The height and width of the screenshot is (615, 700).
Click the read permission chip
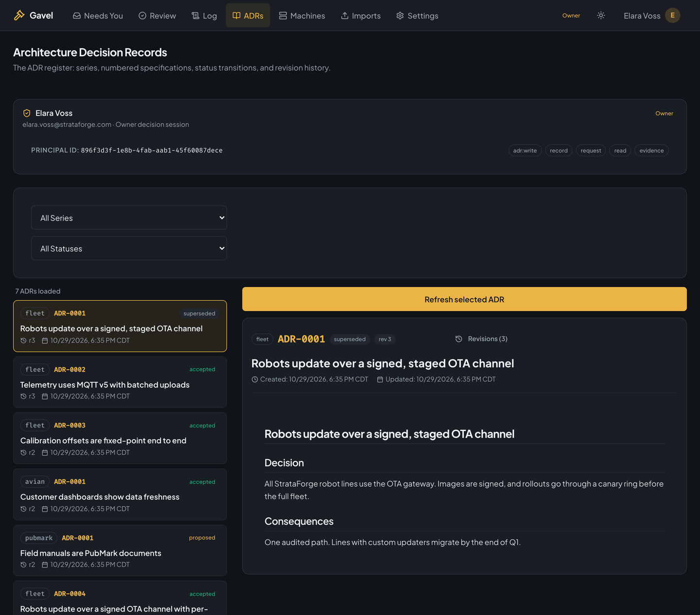click(620, 151)
